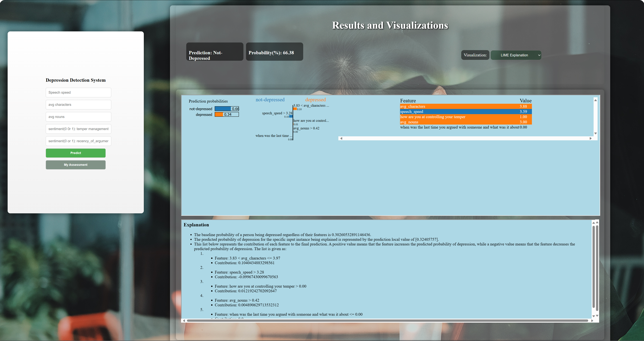Screen dimensions: 644x341
Task: Focus the avg characters field
Action: [78, 105]
